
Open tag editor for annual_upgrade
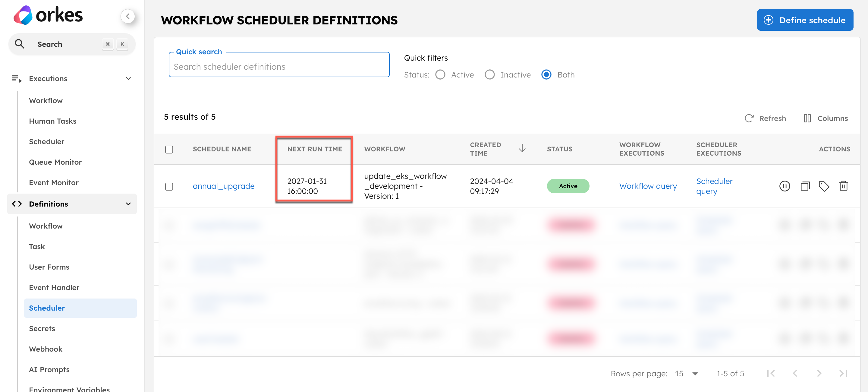click(824, 186)
